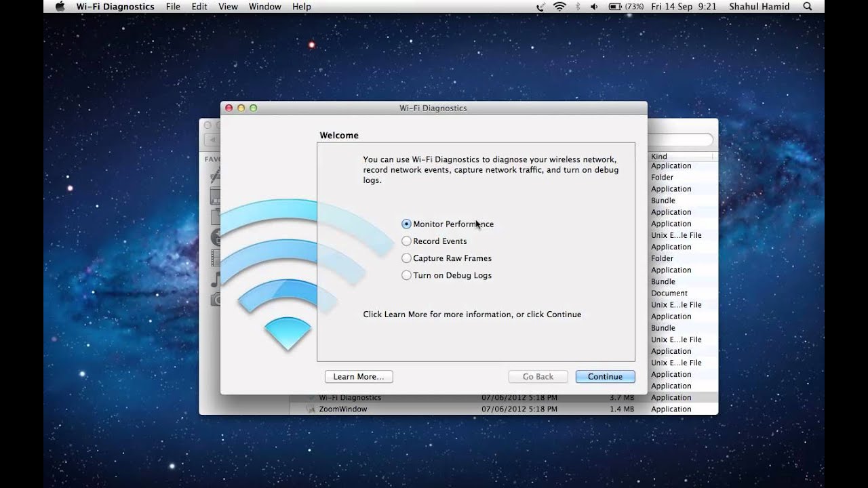This screenshot has width=868, height=488.
Task: Minimize the Wi-Fi Diagnostics window
Action: 241,108
